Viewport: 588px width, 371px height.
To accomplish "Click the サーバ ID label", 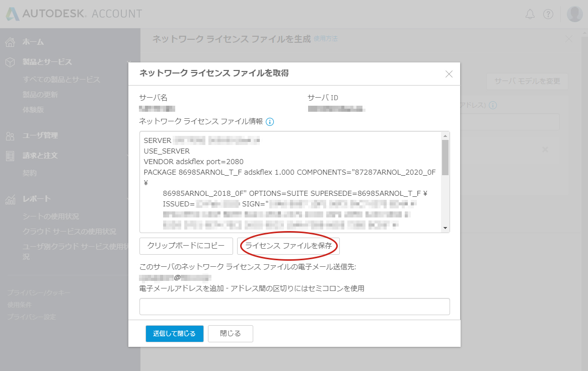I will click(323, 98).
